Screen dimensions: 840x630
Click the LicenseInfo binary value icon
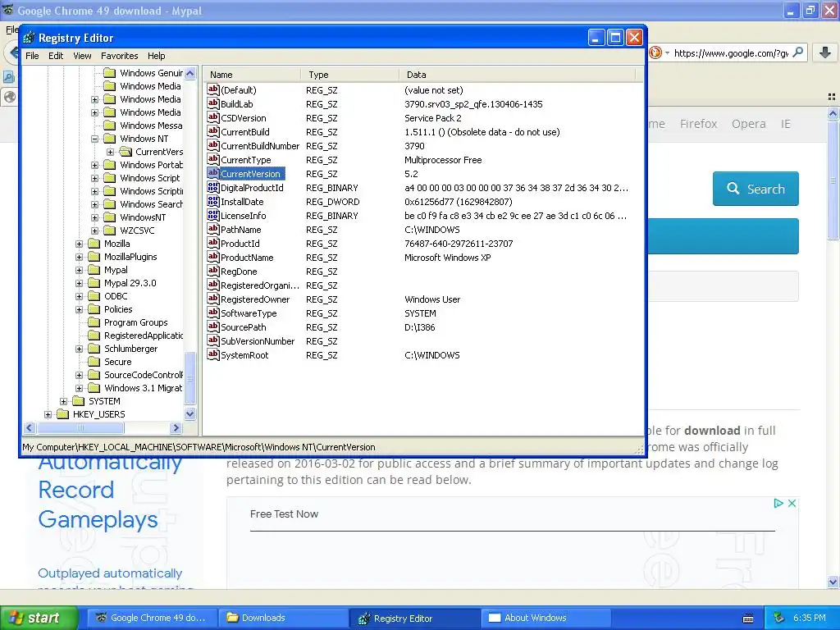click(x=212, y=216)
